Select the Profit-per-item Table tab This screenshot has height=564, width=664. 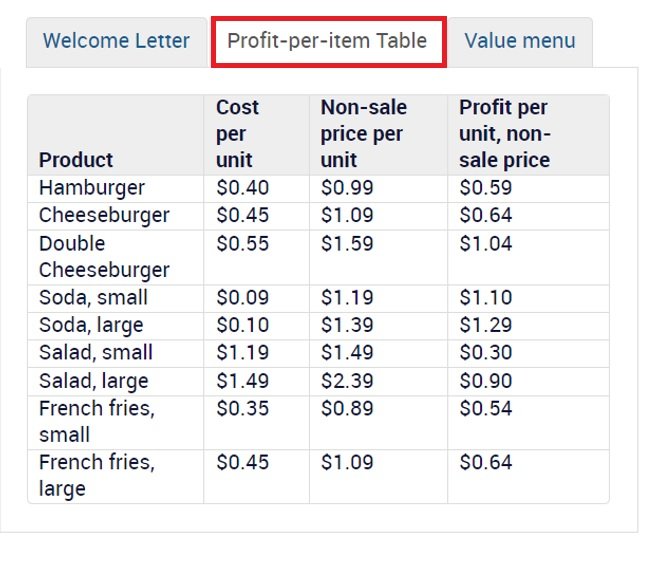(327, 41)
